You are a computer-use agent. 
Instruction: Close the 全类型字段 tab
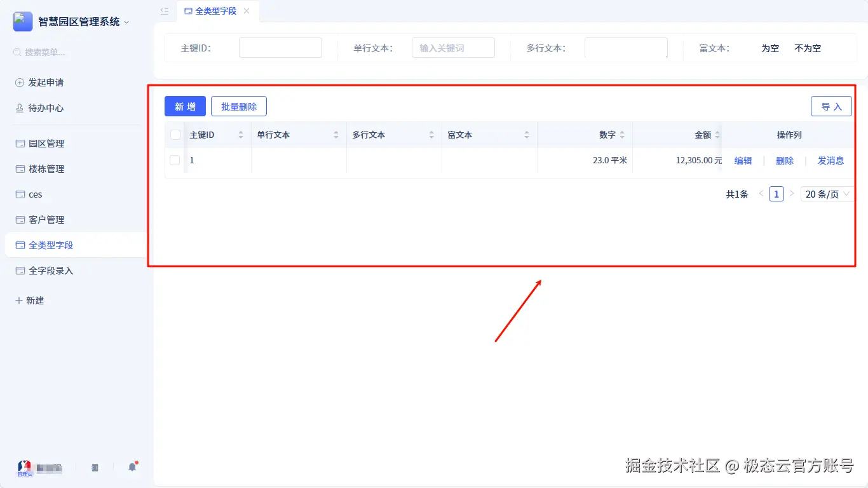pos(247,11)
